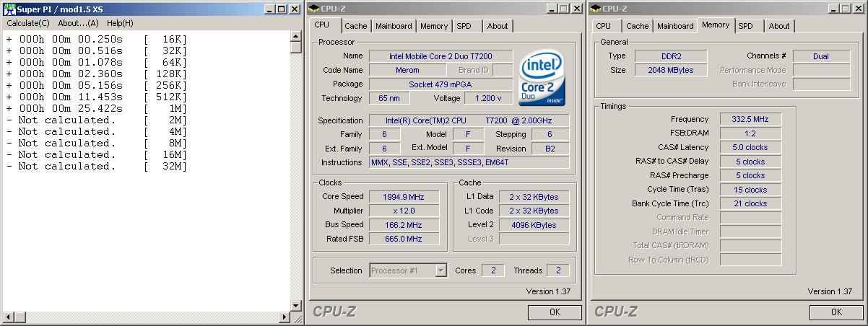
Task: Click the Cycle Time (Tras) value 15 clocks
Action: click(x=750, y=190)
